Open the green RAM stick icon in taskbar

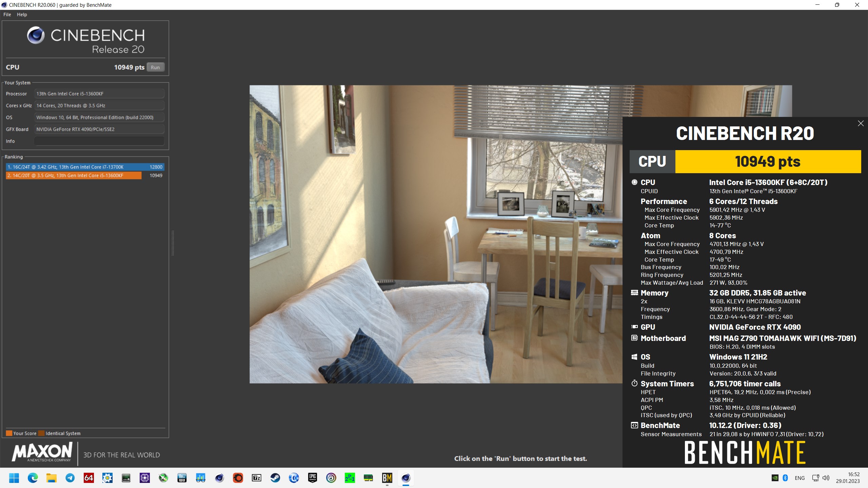(369, 478)
